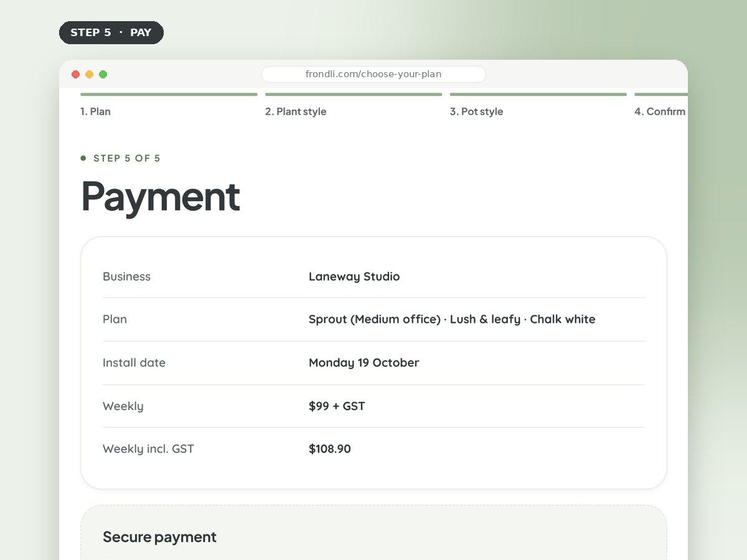Go to step 3. Pot style
Viewport: 747px width, 560px height.
click(538, 105)
